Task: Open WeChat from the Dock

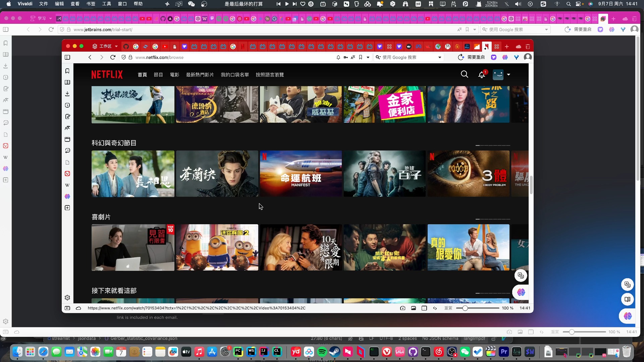Action: point(465,352)
